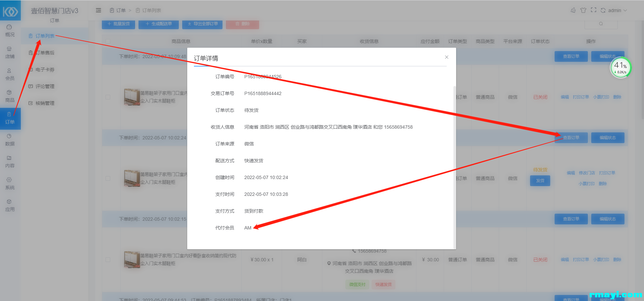Click the 41% network speed widget
This screenshot has width=644, height=301.
coord(620,68)
